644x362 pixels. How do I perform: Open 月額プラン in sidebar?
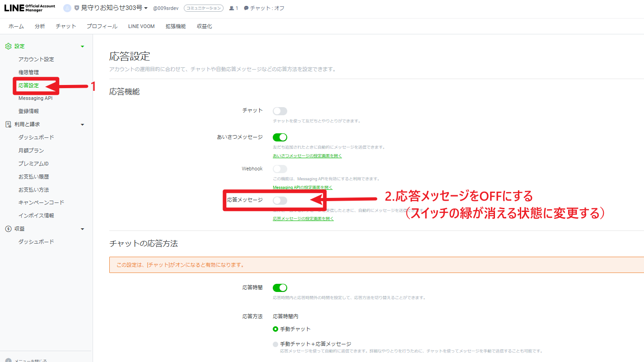31,150
